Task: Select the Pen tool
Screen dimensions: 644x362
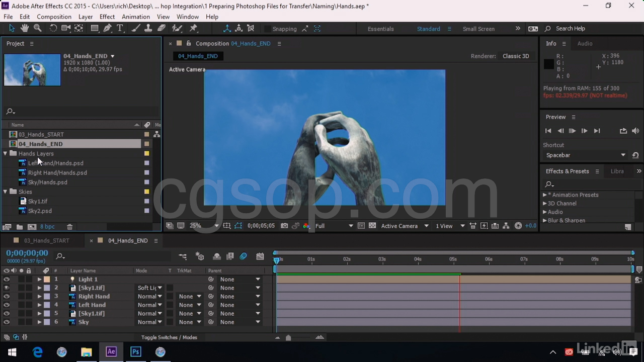Action: (x=107, y=29)
